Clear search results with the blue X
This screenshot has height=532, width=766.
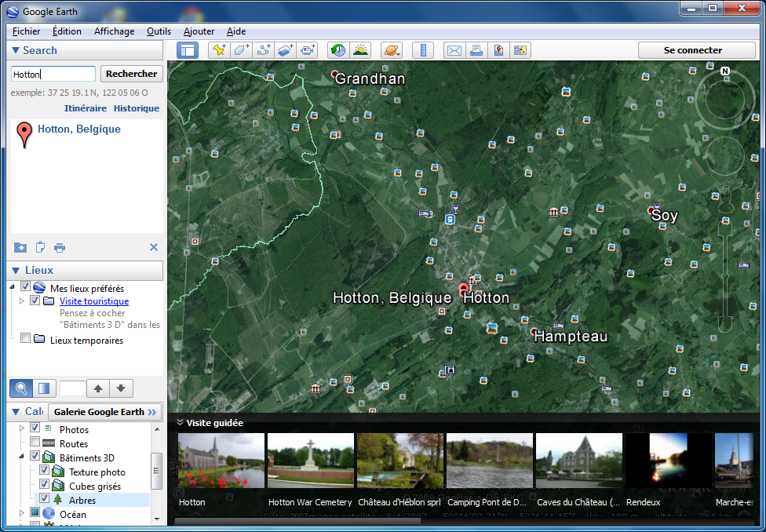(x=154, y=247)
